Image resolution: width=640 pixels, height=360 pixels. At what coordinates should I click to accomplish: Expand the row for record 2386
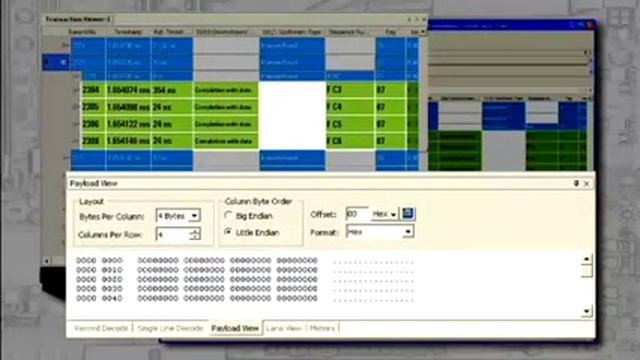[x=76, y=124]
